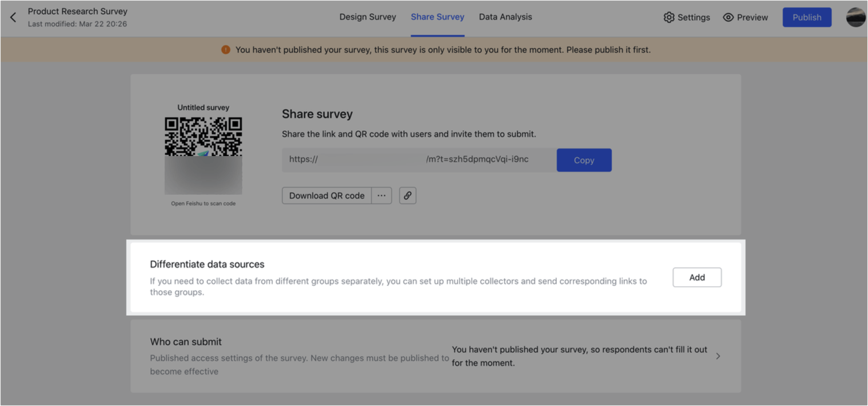Open the user profile avatar
Viewport: 868px width, 406px height.
pos(855,17)
